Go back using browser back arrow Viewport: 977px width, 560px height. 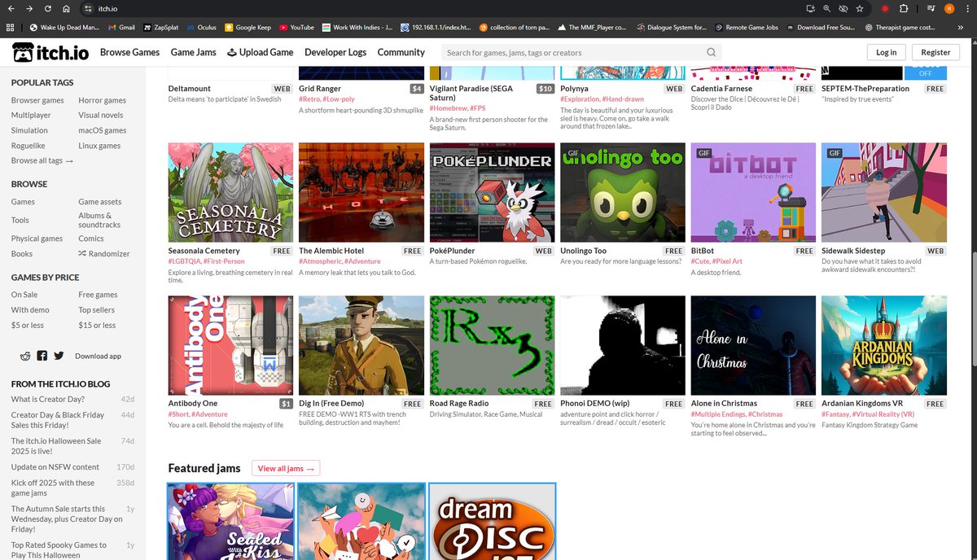[11, 8]
